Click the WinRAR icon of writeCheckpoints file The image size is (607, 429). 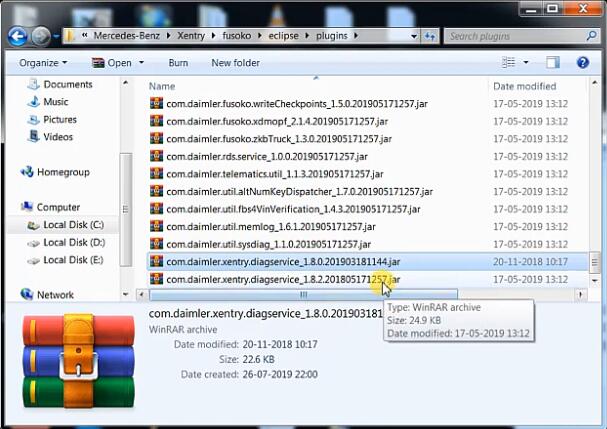(156, 103)
